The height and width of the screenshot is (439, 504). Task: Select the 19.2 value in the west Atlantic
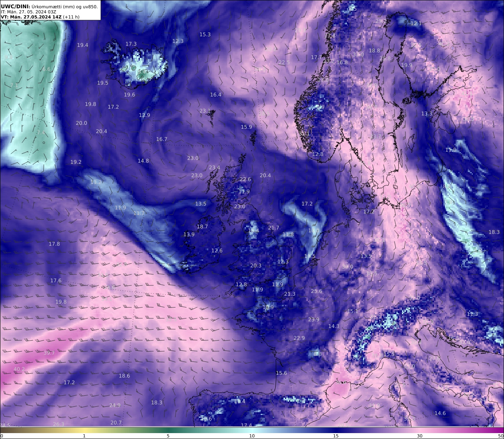tap(76, 162)
